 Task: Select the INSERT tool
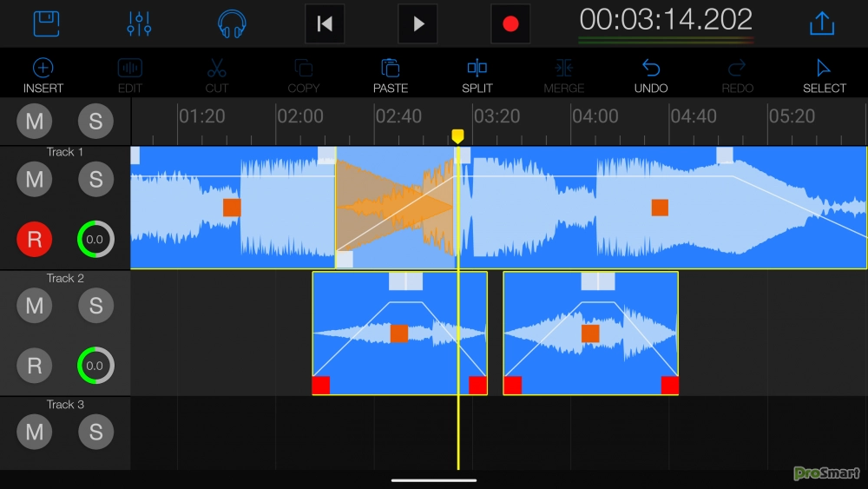43,76
